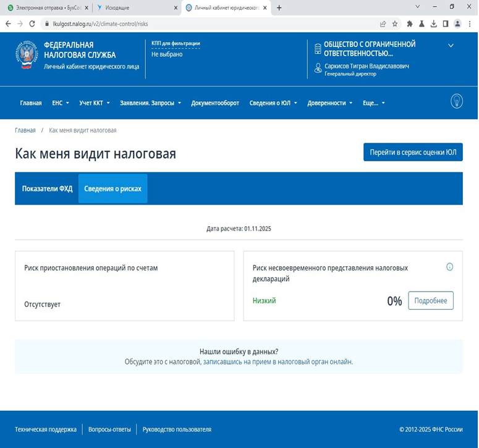Open browser extensions puzzle icon
This screenshot has width=479, height=448.
[x=409, y=23]
